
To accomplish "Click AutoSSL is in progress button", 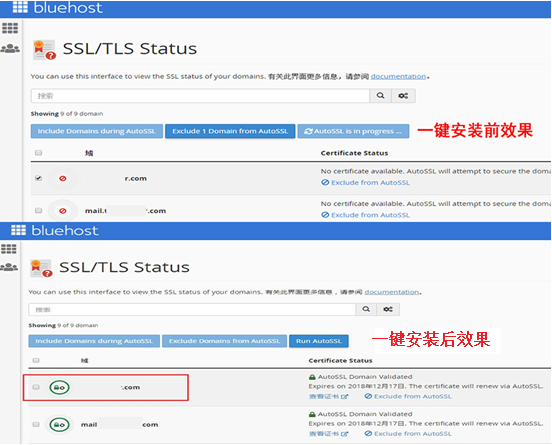I will tap(353, 131).
